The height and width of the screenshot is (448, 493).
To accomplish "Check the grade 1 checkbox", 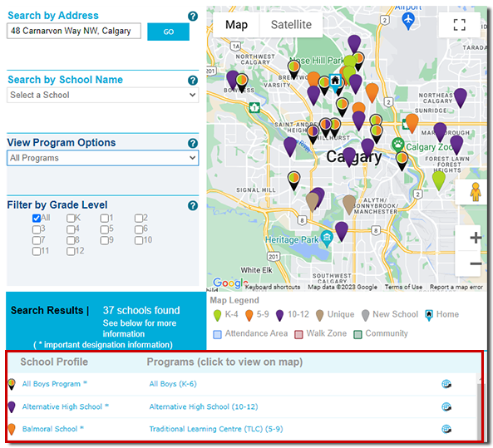I will click(105, 219).
